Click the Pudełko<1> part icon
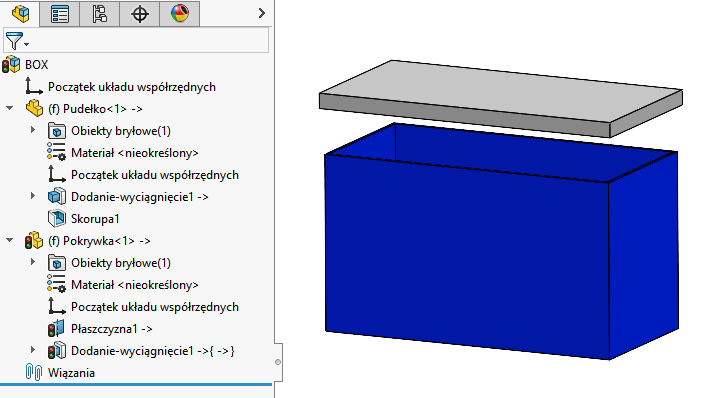The height and width of the screenshot is (398, 713). click(x=34, y=108)
